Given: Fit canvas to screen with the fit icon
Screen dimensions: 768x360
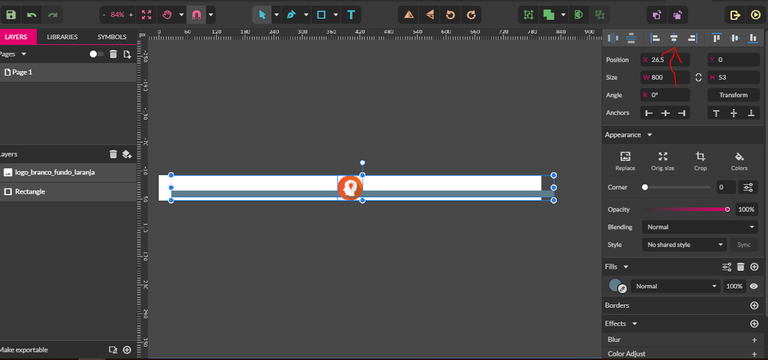Looking at the screenshot, I should coord(146,15).
